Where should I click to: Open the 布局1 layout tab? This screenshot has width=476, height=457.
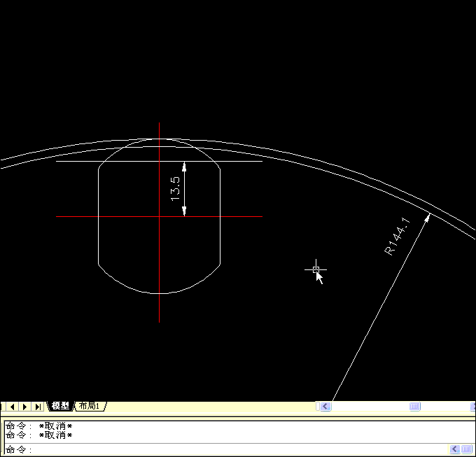point(90,406)
